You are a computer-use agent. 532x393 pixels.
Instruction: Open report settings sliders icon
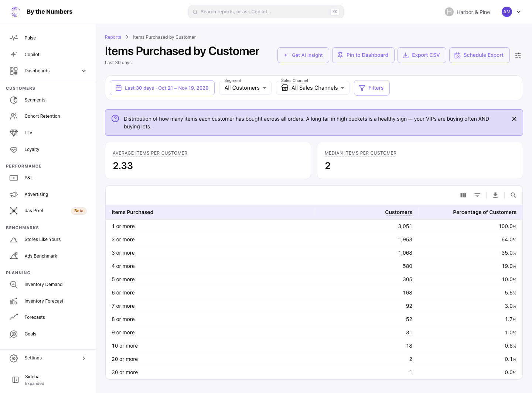[518, 55]
